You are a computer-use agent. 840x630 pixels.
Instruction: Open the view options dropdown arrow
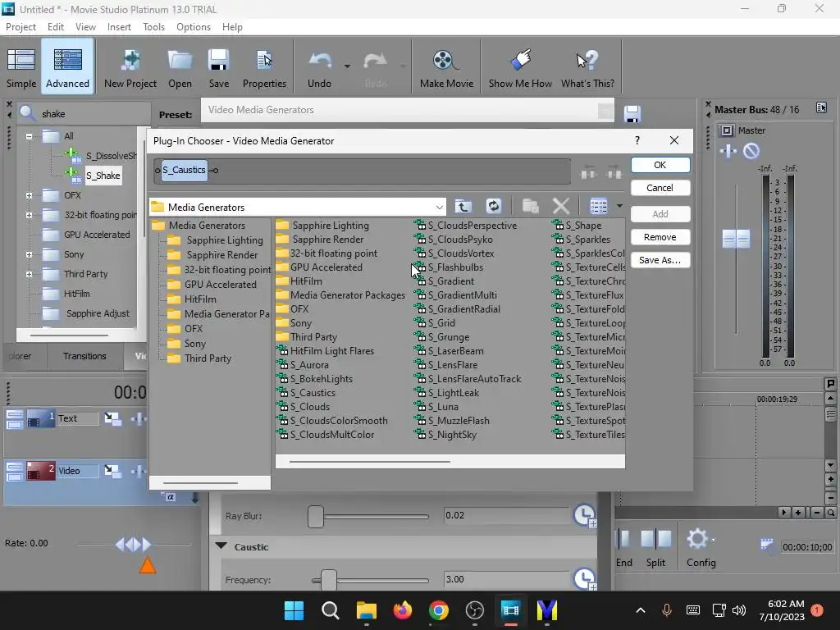click(619, 206)
